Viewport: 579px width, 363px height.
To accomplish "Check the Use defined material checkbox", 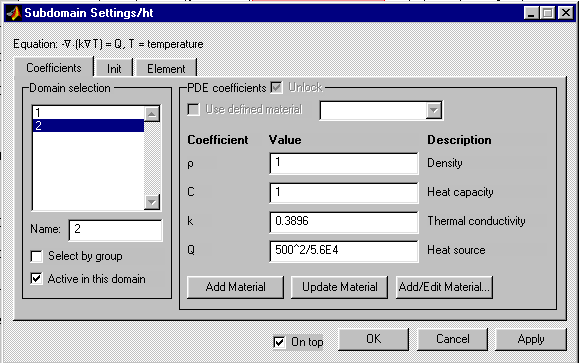I will (193, 110).
